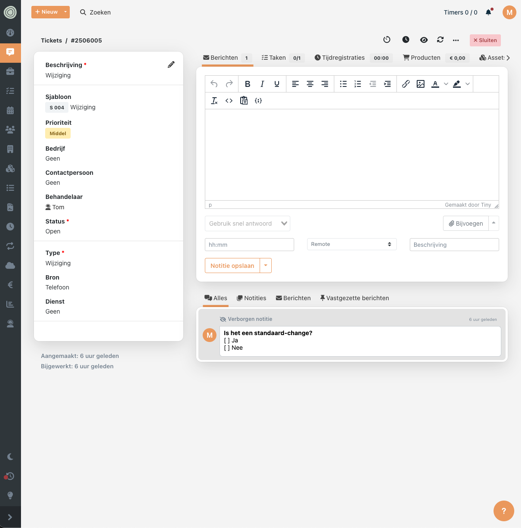Click the refresh ticket icon

click(x=440, y=40)
